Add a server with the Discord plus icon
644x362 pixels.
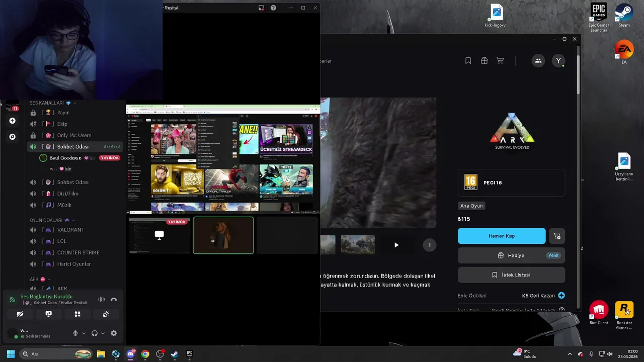12,121
